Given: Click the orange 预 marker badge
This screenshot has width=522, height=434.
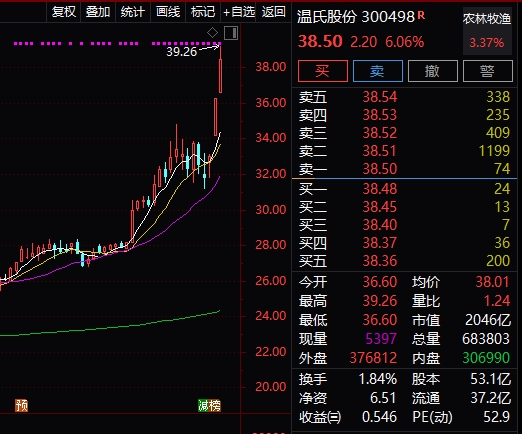Looking at the screenshot, I should tap(21, 405).
